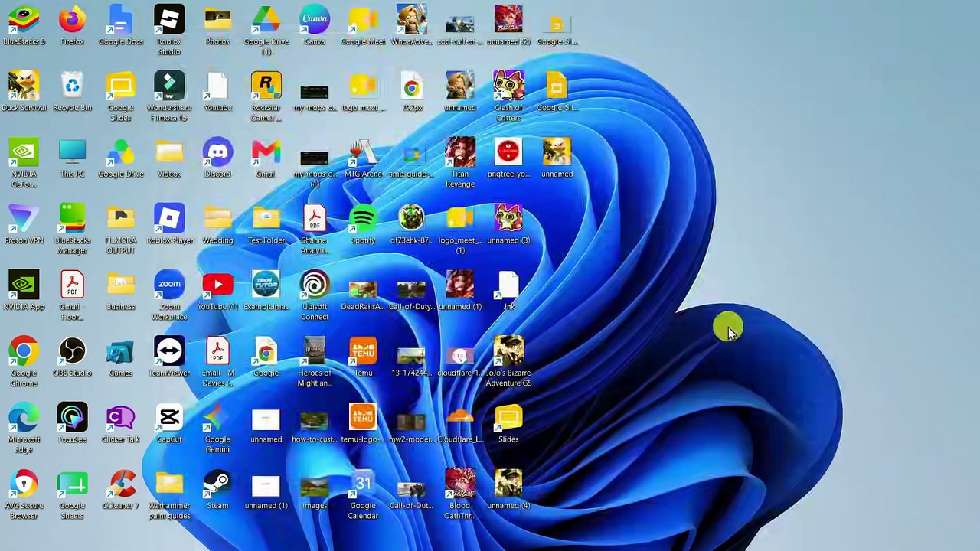Open the Ink file icon
The height and width of the screenshot is (551, 980).
(x=508, y=285)
